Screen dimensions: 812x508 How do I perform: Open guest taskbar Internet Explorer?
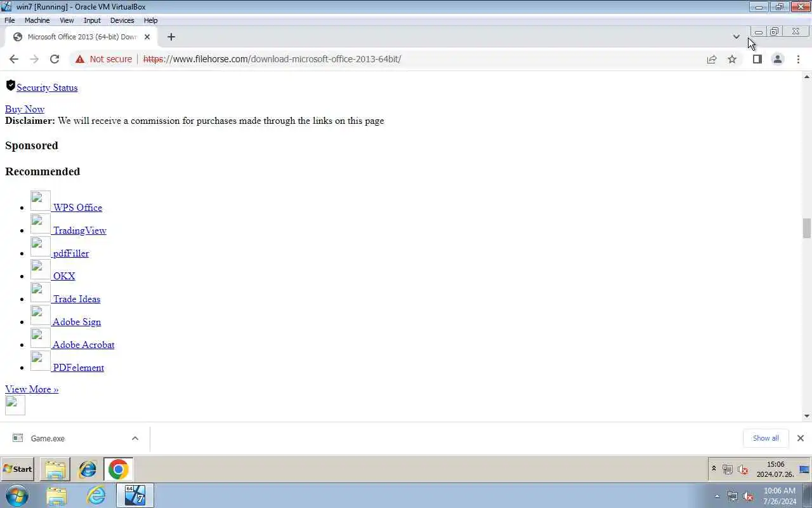[88, 469]
